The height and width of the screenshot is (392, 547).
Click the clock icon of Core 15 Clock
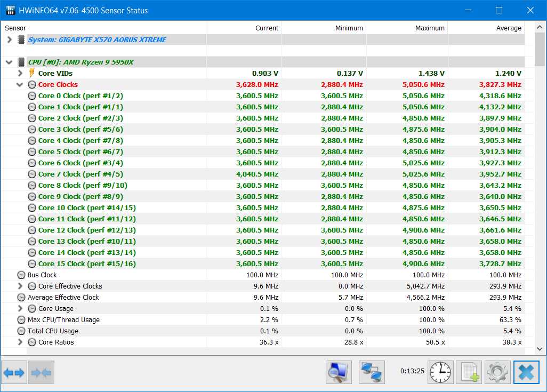pyautogui.click(x=32, y=264)
